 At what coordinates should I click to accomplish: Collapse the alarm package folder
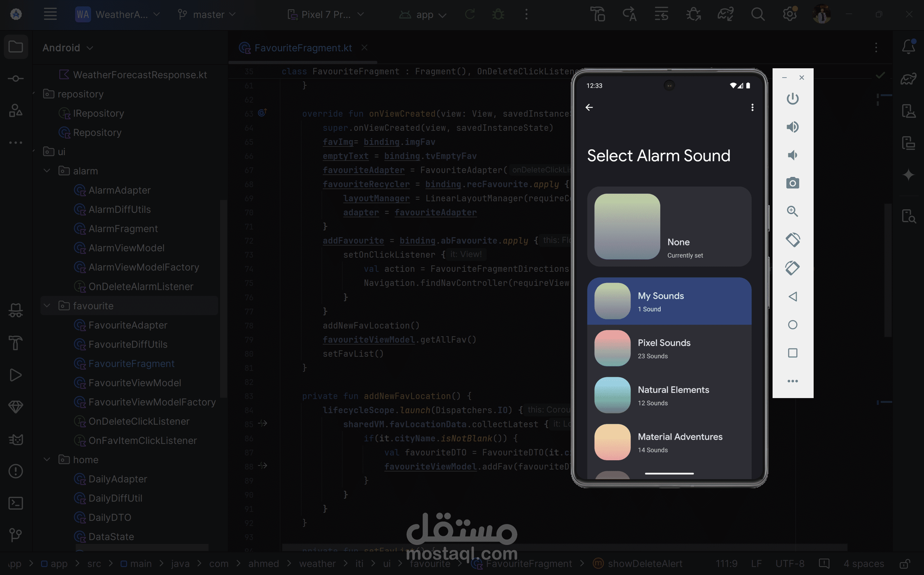[47, 171]
